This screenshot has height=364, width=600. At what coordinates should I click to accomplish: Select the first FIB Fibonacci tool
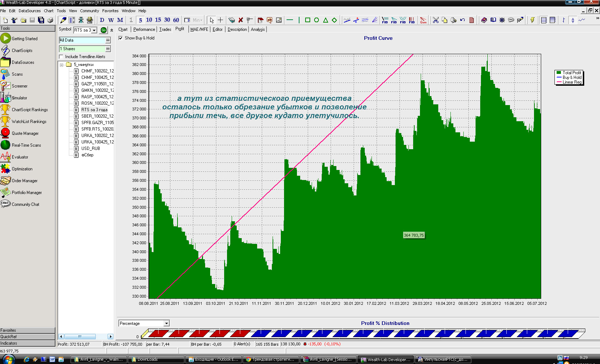(x=385, y=20)
